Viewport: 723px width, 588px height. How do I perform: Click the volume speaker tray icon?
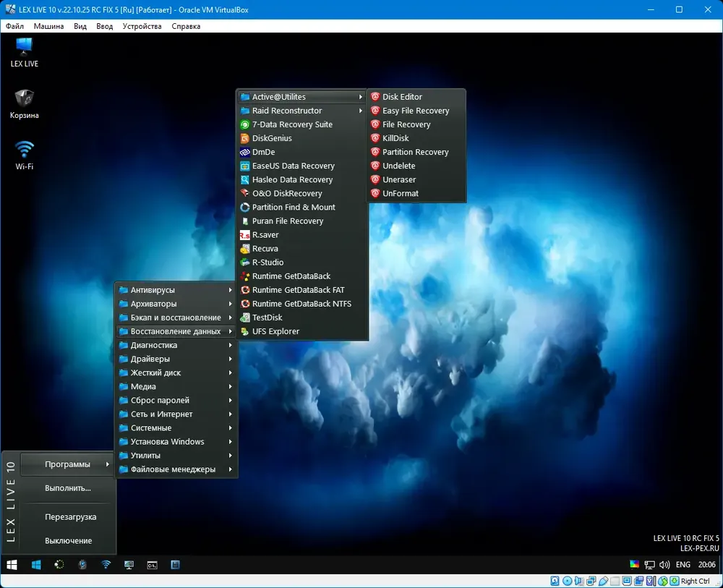664,564
